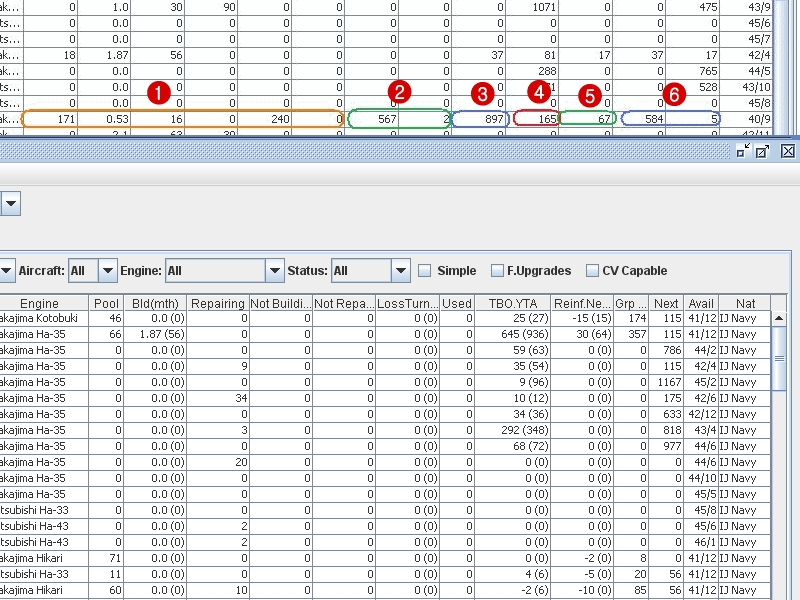
Task: Click the Reinf.Ne... column header
Action: [x=582, y=304]
